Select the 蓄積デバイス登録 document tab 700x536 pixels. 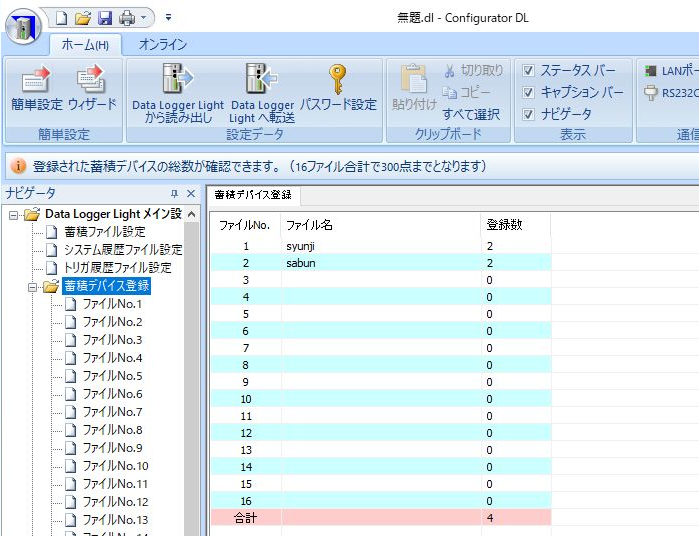[253, 195]
